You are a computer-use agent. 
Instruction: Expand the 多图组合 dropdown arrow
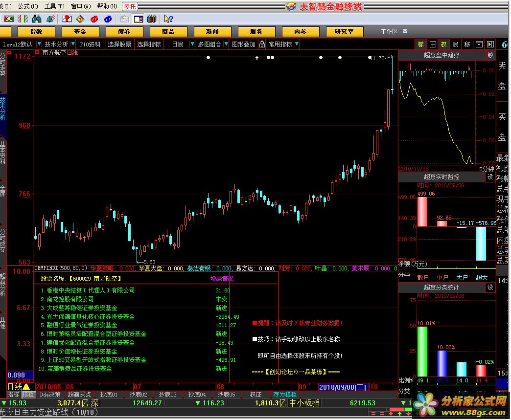click(226, 44)
